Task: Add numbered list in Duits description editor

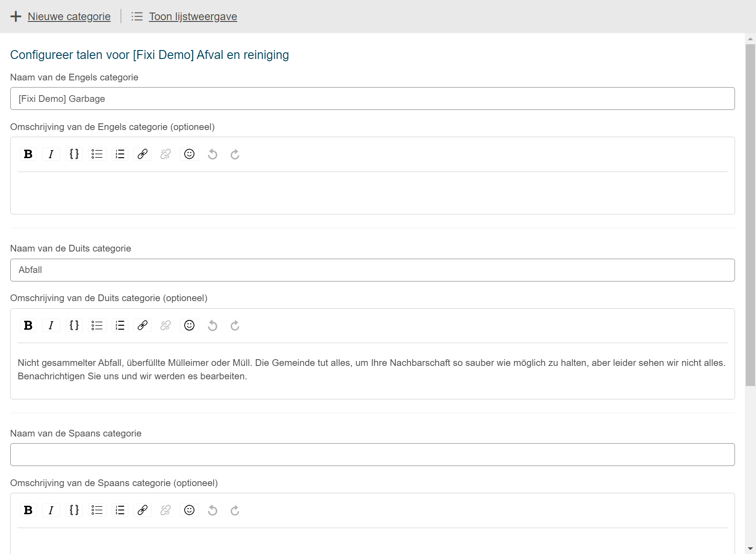Action: pyautogui.click(x=120, y=325)
